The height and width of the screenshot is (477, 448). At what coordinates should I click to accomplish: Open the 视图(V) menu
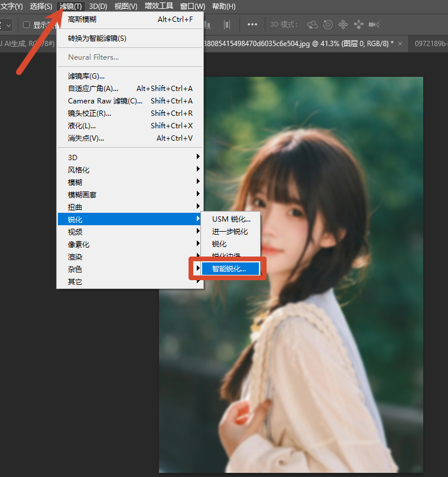[126, 7]
